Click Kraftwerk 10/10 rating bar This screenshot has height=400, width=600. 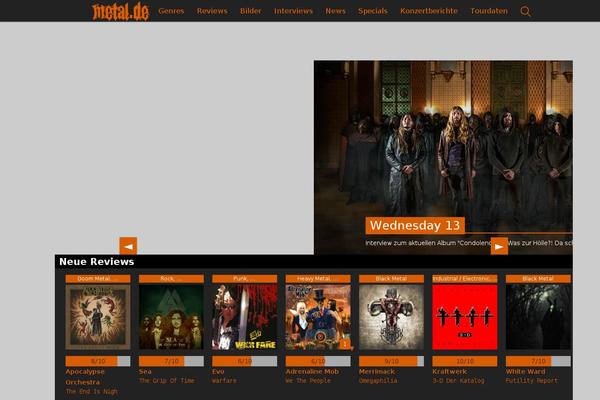click(465, 361)
